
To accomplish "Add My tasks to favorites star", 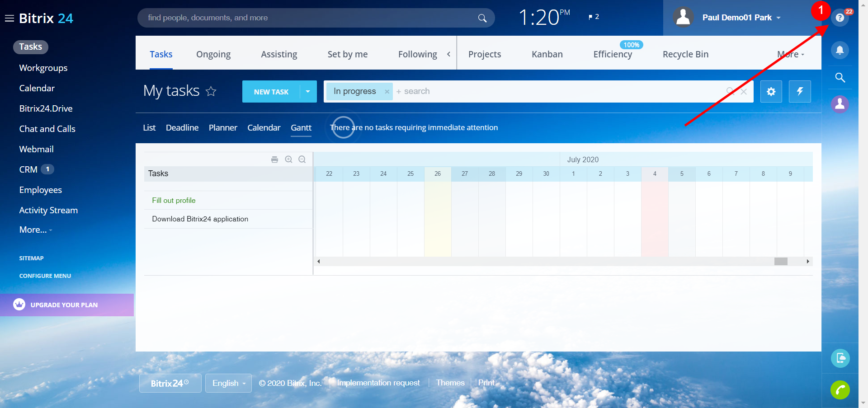I will [x=211, y=91].
